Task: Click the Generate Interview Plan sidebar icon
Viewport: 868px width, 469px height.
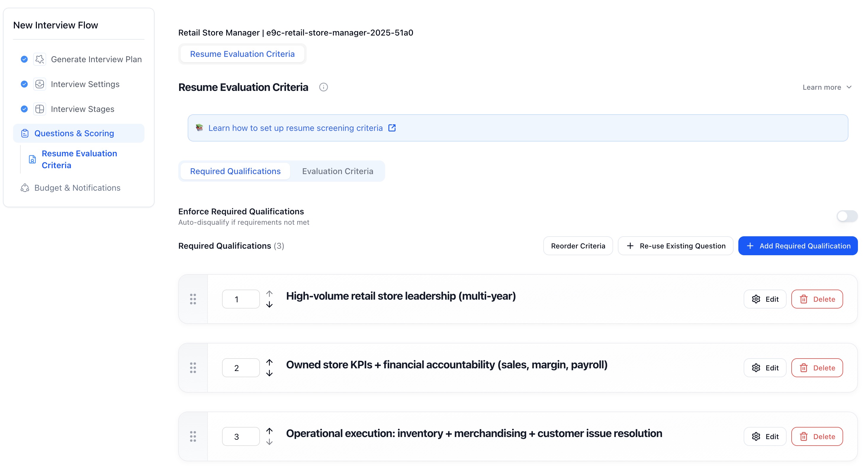Action: pyautogui.click(x=39, y=59)
